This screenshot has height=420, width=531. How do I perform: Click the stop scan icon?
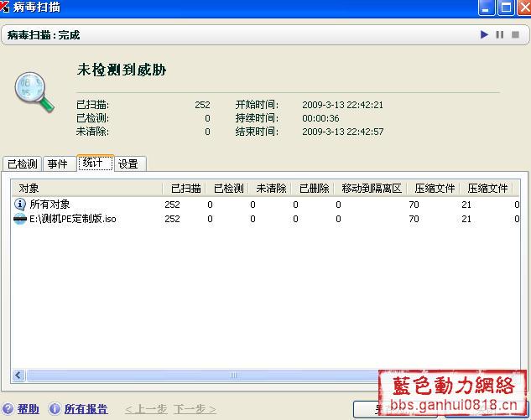[515, 34]
